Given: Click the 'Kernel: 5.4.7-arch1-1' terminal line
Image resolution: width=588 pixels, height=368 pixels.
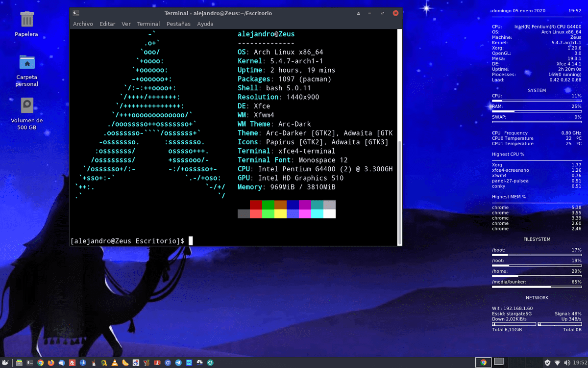Looking at the screenshot, I should 280,61.
